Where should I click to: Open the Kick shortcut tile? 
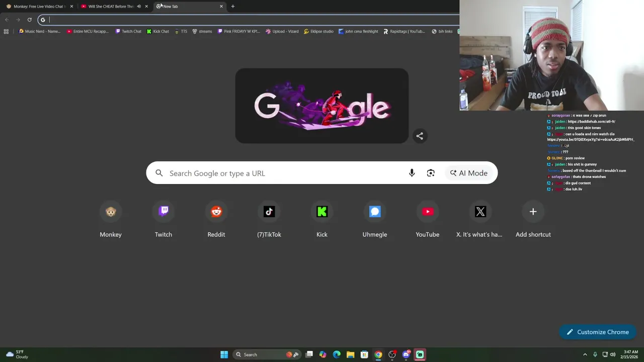[322, 220]
